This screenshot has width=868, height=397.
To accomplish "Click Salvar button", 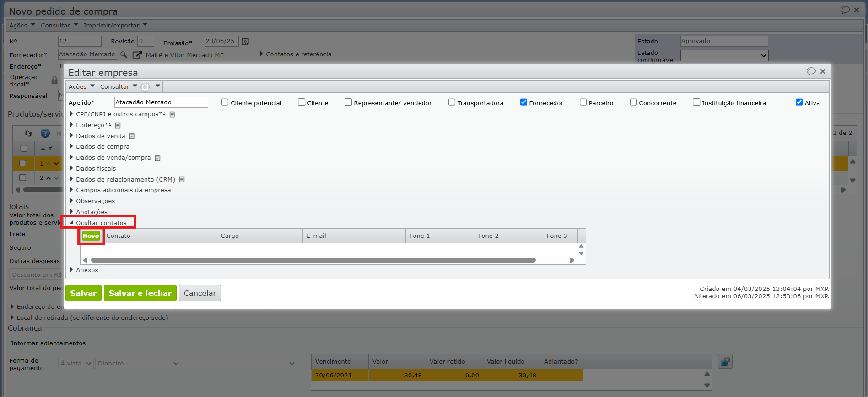I will point(83,293).
